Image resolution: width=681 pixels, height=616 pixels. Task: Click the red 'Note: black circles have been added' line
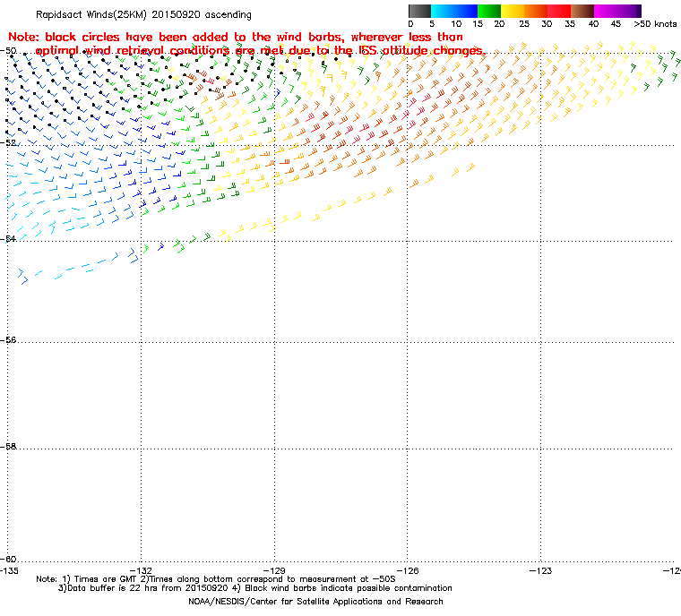[236, 37]
